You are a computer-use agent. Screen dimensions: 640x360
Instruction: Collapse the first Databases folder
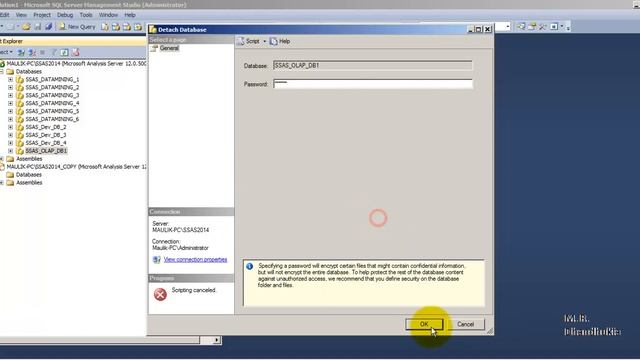coord(2,71)
